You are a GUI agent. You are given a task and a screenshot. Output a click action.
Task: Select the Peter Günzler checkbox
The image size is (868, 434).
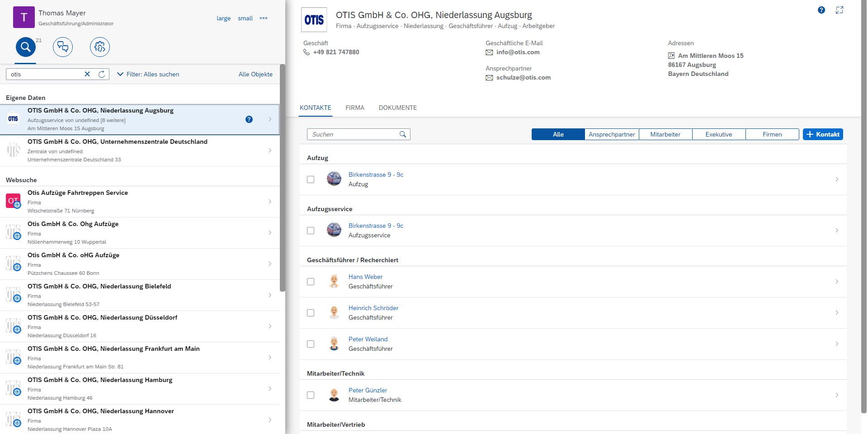pyautogui.click(x=311, y=395)
